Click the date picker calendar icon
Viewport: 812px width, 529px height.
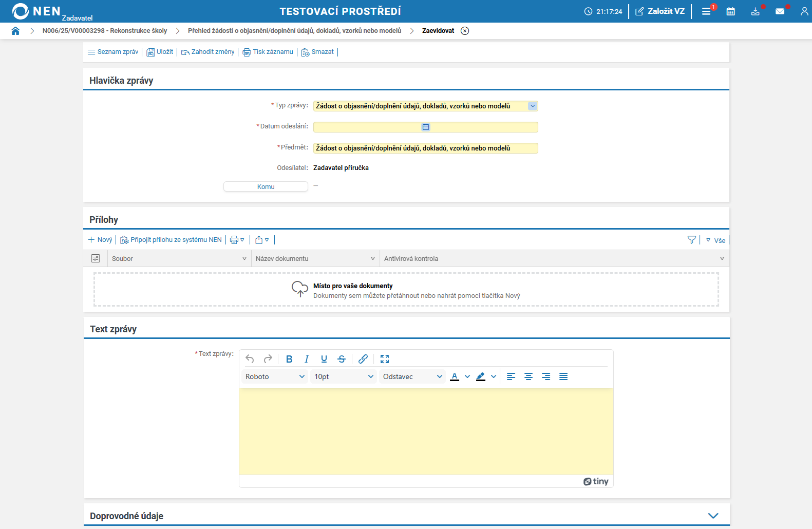click(426, 127)
